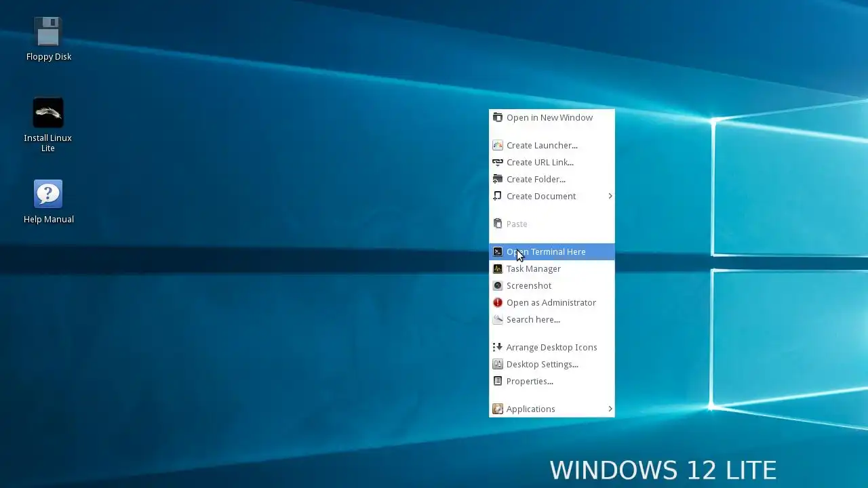Open the Floppy Disk desktop icon

coord(48,32)
